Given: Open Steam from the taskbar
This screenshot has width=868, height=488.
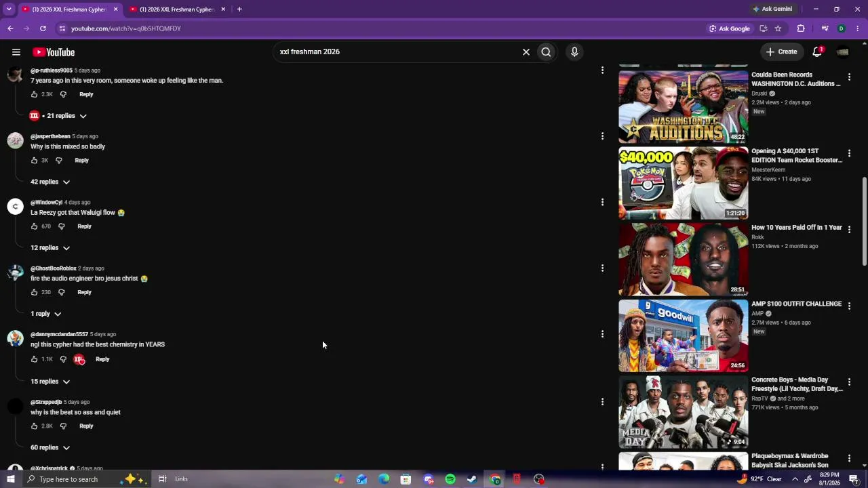Looking at the screenshot, I should point(472,479).
